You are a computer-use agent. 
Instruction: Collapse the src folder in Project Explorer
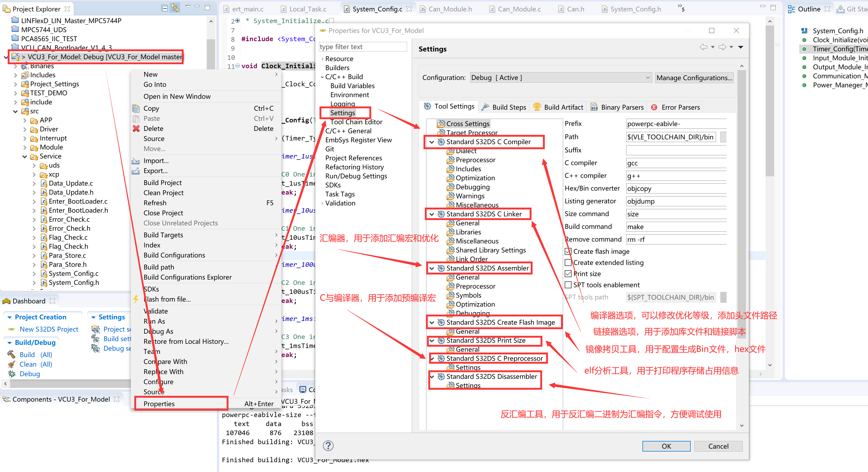tap(15, 111)
